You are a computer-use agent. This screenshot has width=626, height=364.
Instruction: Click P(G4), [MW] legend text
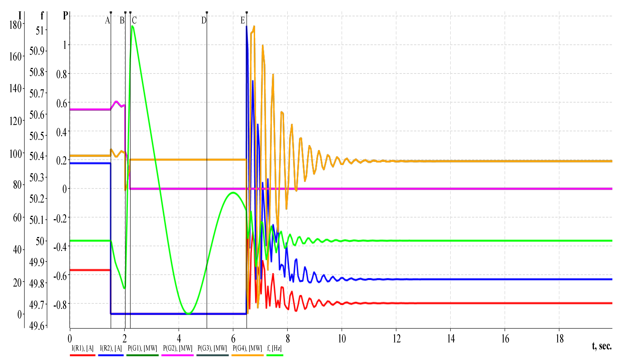(x=247, y=348)
